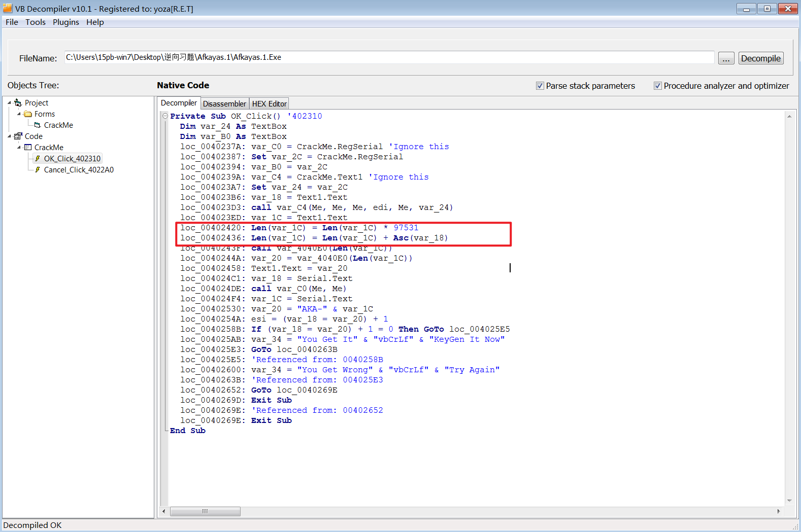The image size is (801, 532).
Task: Open the Plugins menu
Action: click(x=66, y=22)
